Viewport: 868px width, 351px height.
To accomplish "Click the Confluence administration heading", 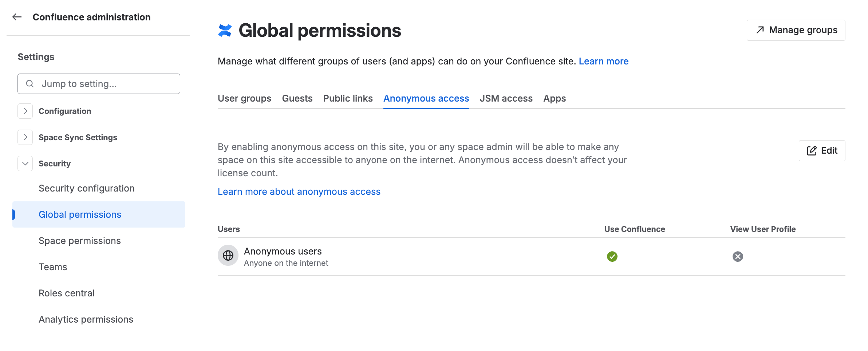I will pos(91,17).
